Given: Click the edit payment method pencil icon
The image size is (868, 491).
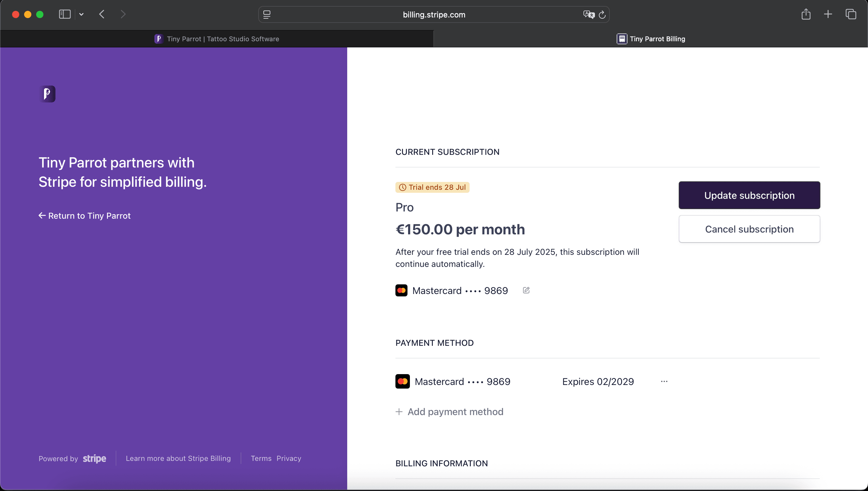Looking at the screenshot, I should pos(526,290).
